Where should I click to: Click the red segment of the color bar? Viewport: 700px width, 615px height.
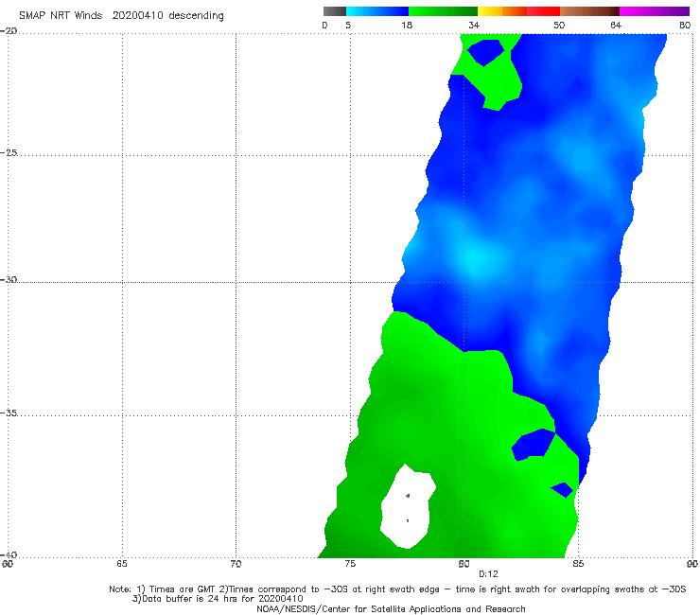[543, 11]
